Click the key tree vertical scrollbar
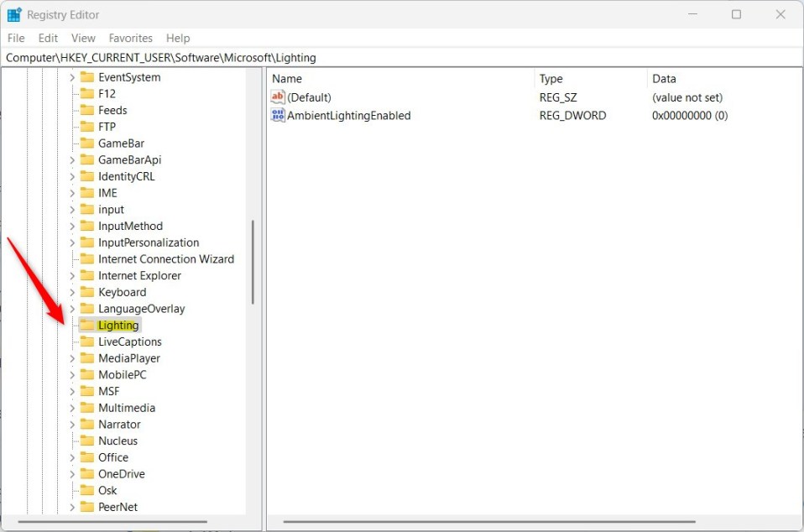The width and height of the screenshot is (804, 532). click(253, 262)
